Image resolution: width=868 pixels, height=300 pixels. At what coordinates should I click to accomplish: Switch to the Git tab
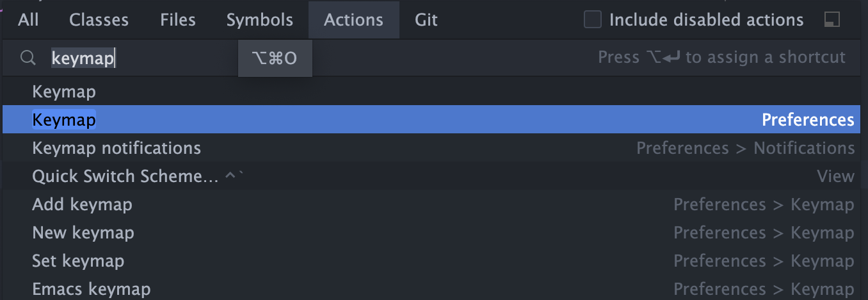pos(426,20)
